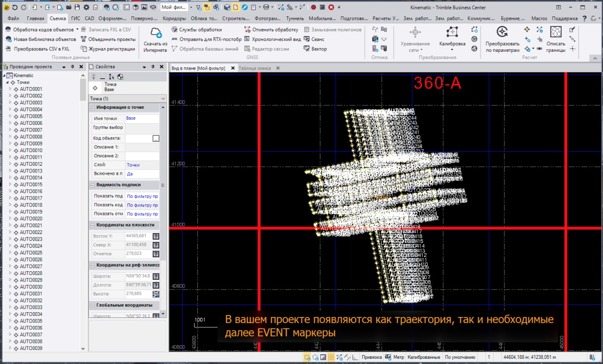603x364 pixels.
Task: Toggle Привязка snap mode in the status bar
Action: pyautogui.click(x=371, y=357)
